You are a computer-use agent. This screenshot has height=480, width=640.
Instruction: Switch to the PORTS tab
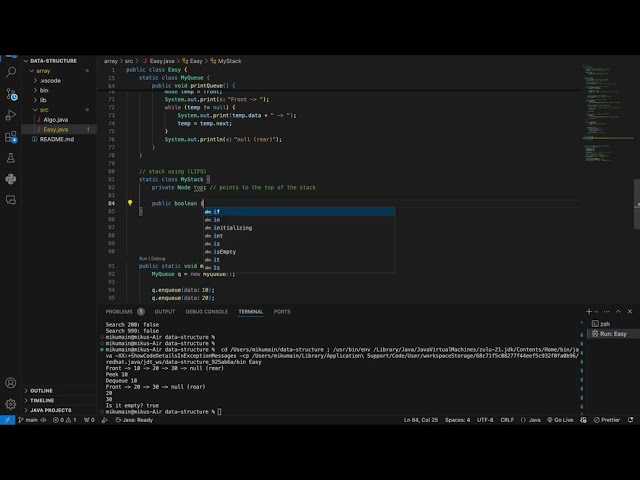(282, 311)
